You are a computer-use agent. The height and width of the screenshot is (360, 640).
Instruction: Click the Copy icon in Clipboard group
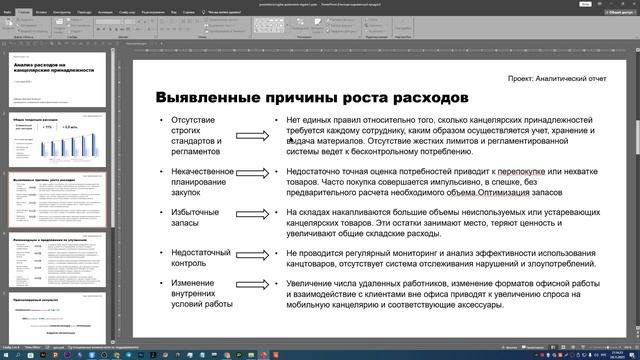[19, 25]
